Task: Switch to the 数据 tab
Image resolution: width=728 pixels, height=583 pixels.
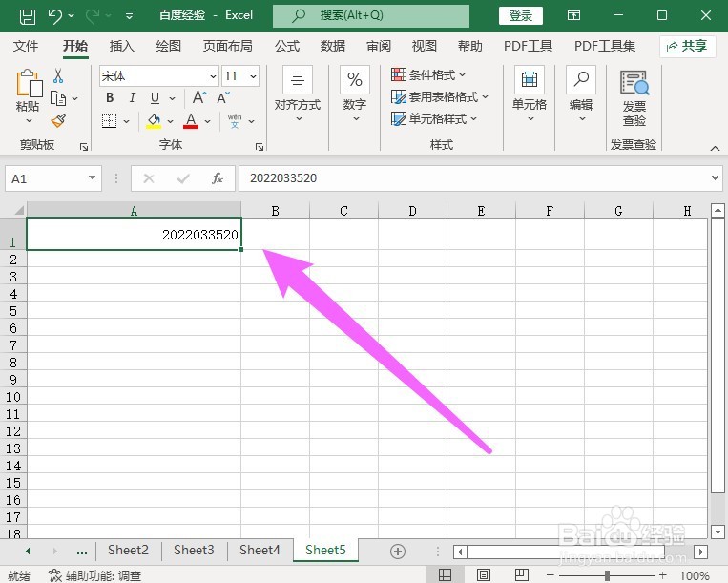Action: click(x=332, y=46)
